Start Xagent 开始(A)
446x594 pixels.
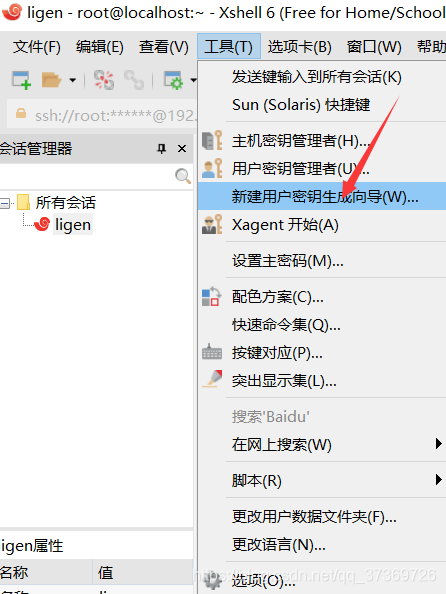(322, 225)
